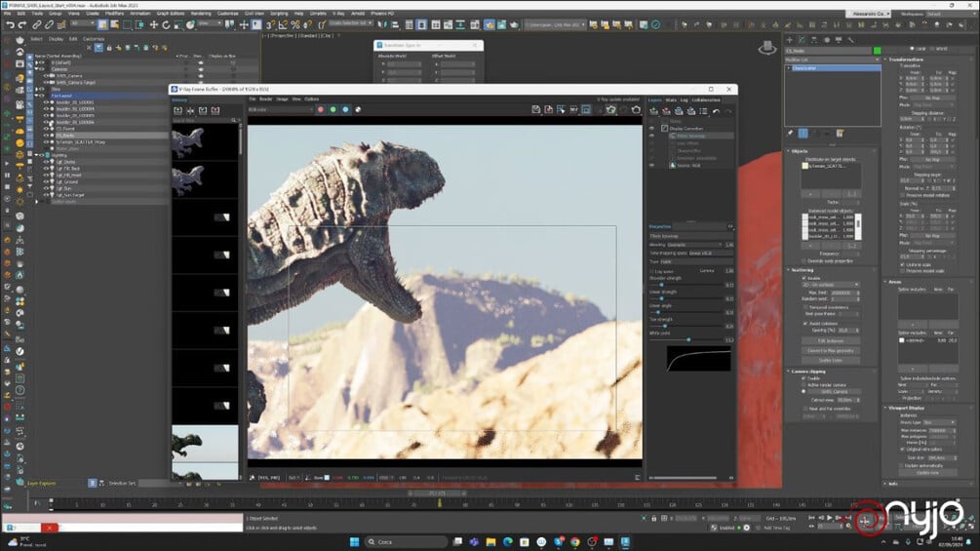The height and width of the screenshot is (551, 980).
Task: Toggle Uniform scale checkbox
Action: 903,265
